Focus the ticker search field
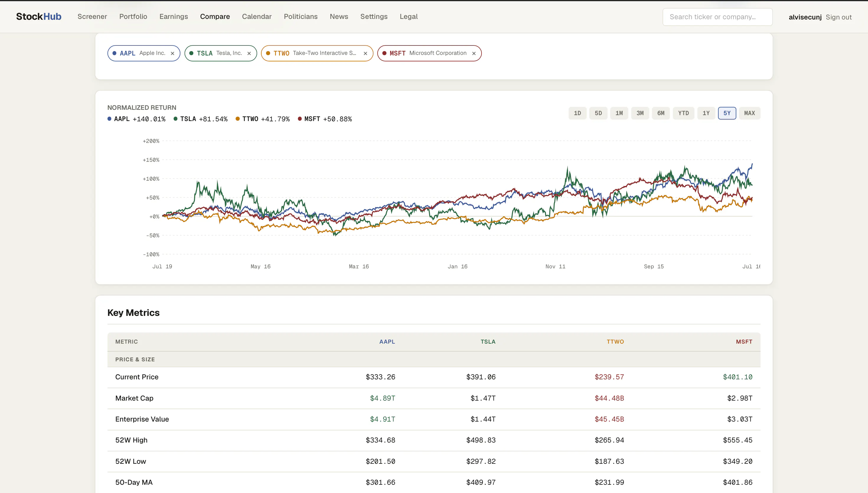 tap(717, 17)
